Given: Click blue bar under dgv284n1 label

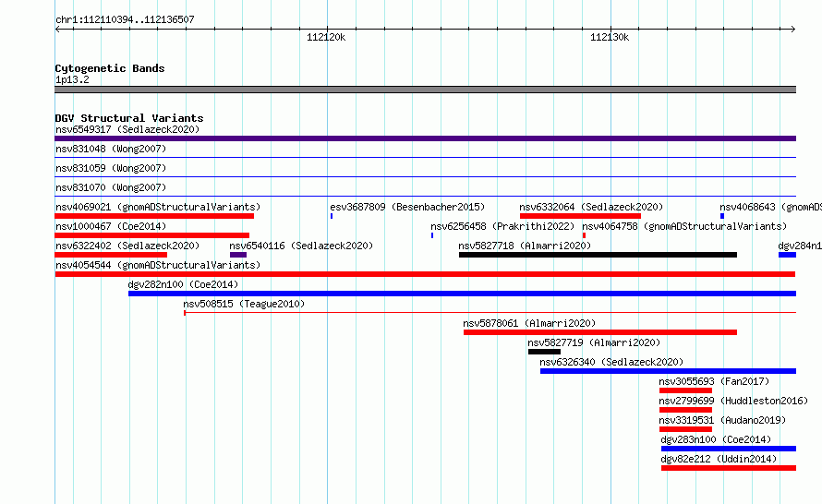Looking at the screenshot, I should [788, 255].
